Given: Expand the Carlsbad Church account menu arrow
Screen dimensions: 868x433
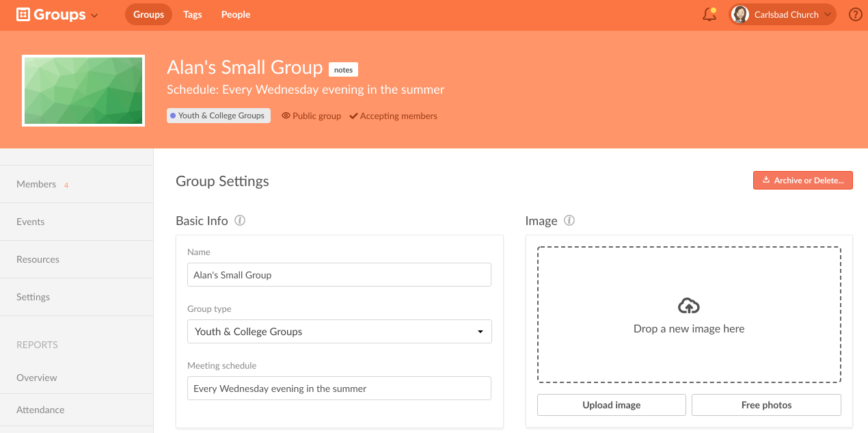Looking at the screenshot, I should (828, 14).
